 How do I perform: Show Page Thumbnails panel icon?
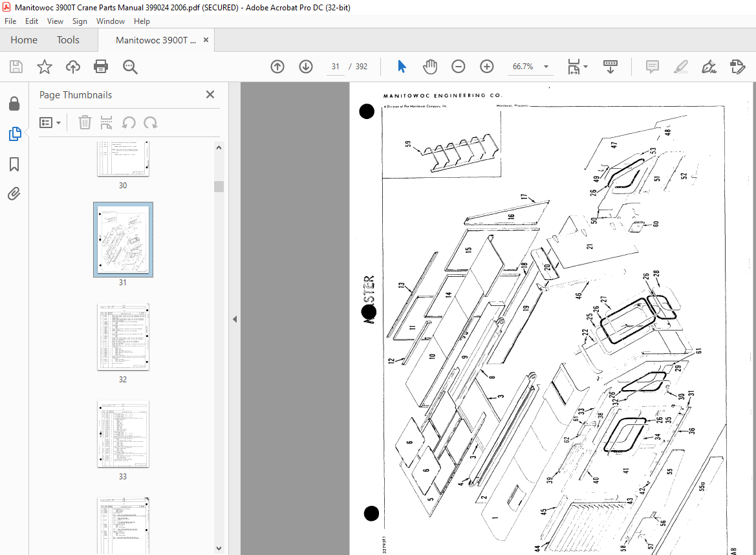pyautogui.click(x=14, y=134)
